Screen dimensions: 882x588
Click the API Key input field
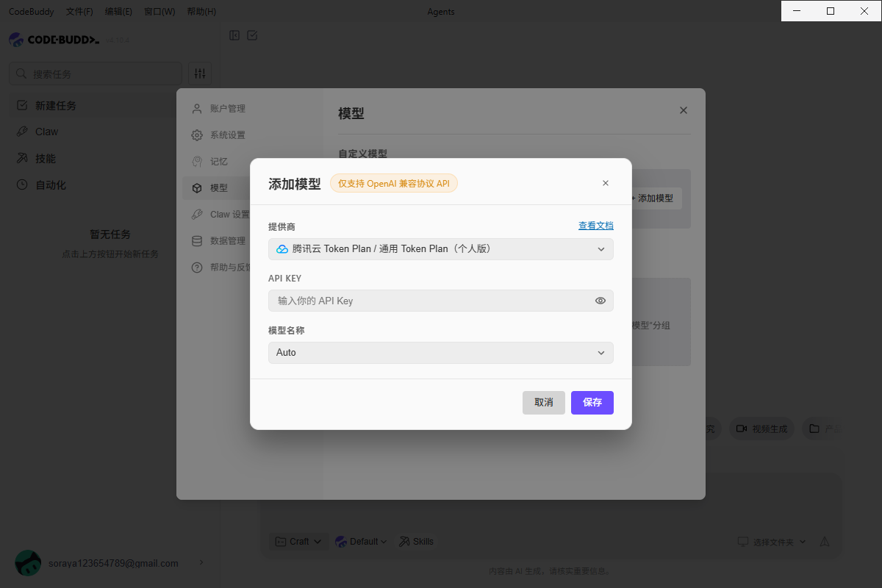[x=441, y=301]
